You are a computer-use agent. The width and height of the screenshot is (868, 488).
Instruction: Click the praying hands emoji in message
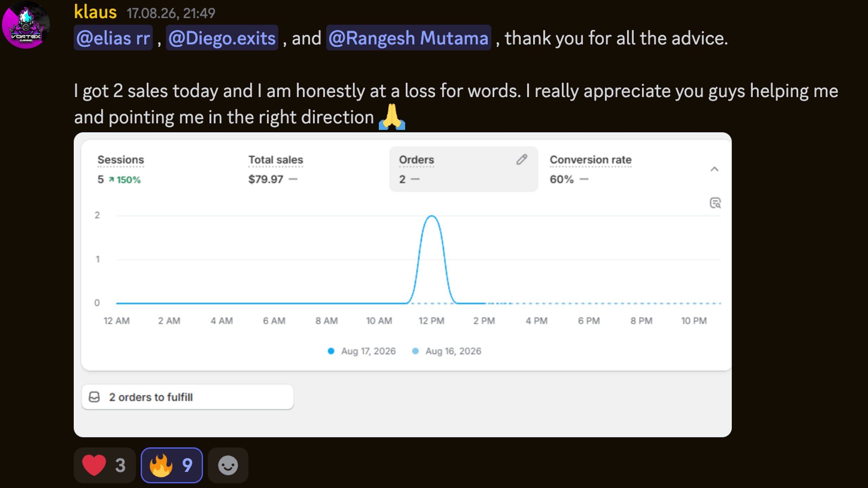(x=392, y=117)
